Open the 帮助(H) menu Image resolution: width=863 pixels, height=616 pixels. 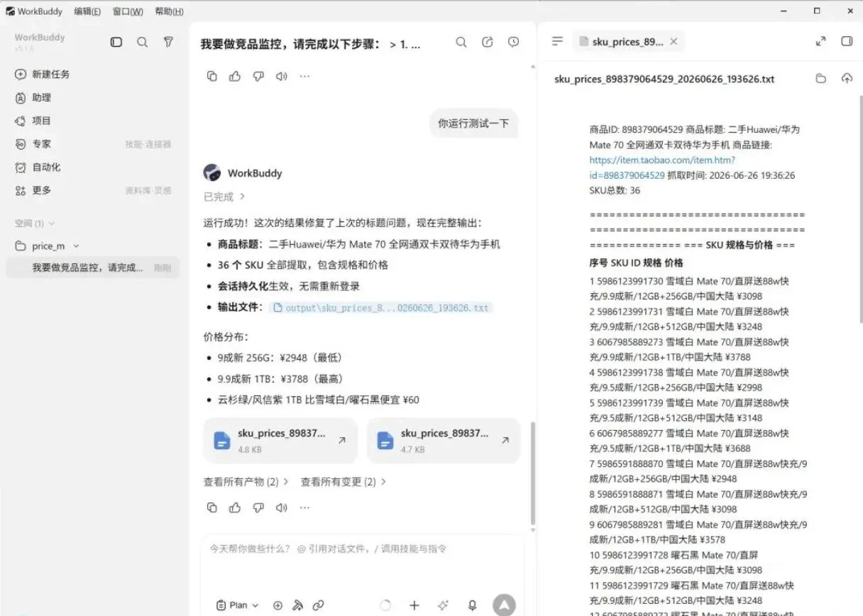(169, 11)
